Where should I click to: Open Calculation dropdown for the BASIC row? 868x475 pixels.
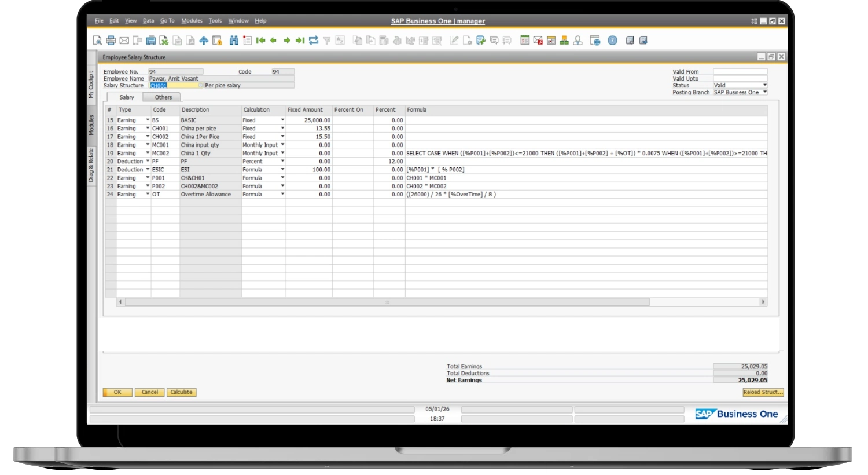click(x=282, y=120)
